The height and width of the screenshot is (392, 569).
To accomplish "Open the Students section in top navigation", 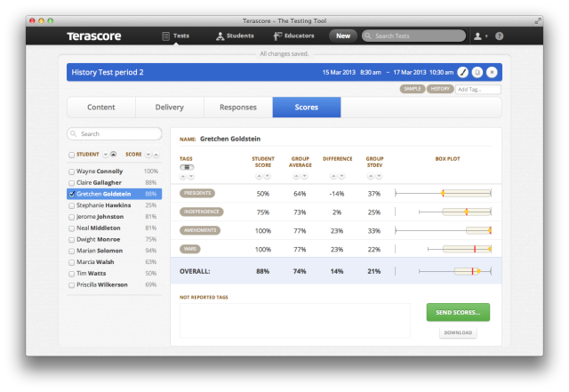I will pyautogui.click(x=235, y=36).
